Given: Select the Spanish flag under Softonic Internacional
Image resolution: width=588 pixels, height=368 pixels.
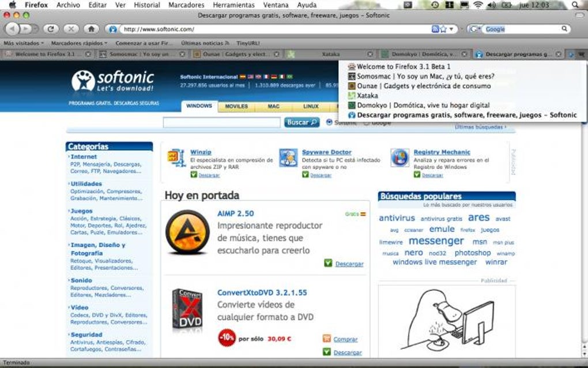Looking at the screenshot, I should 243,77.
